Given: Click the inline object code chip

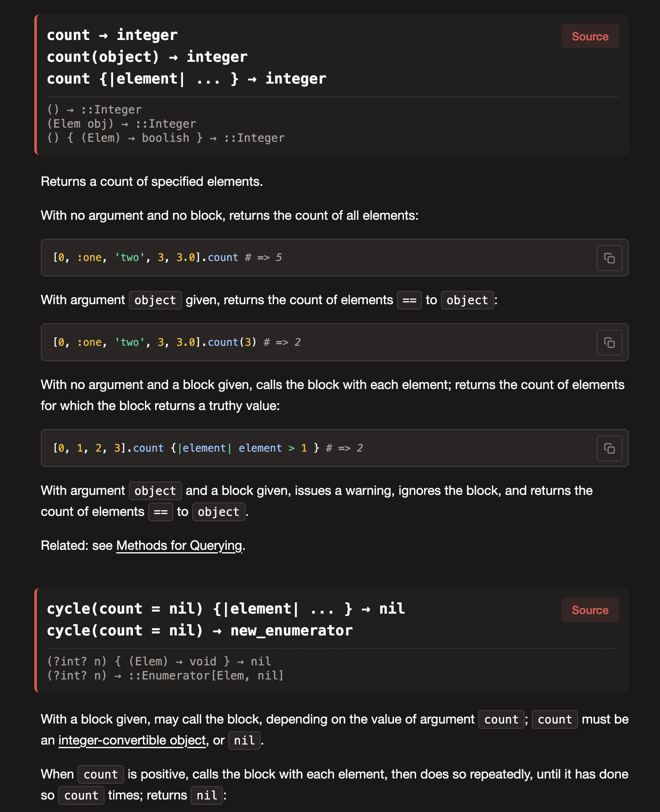Looking at the screenshot, I should [155, 300].
